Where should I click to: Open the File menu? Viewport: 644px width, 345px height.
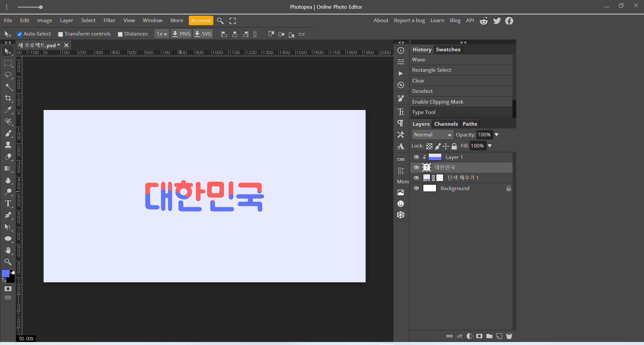8,20
